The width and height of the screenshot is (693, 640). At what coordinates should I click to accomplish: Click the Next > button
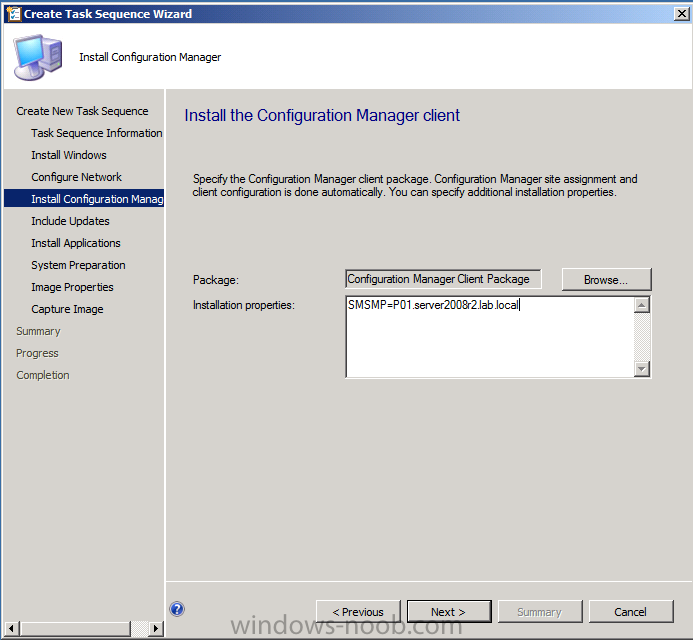tap(449, 612)
